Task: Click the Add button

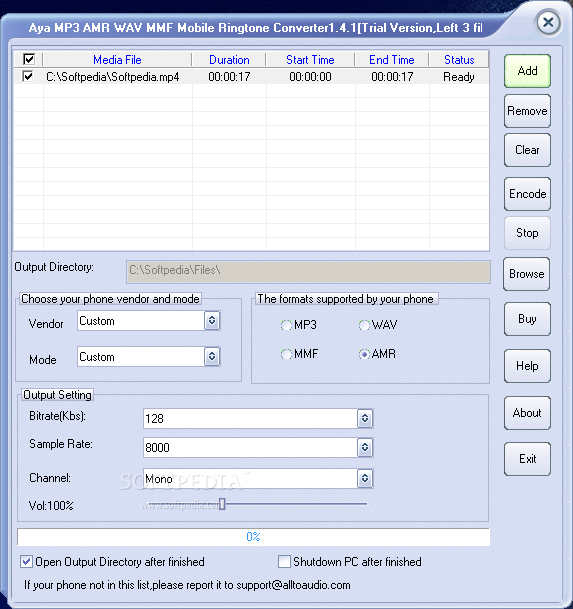Action: pyautogui.click(x=527, y=71)
